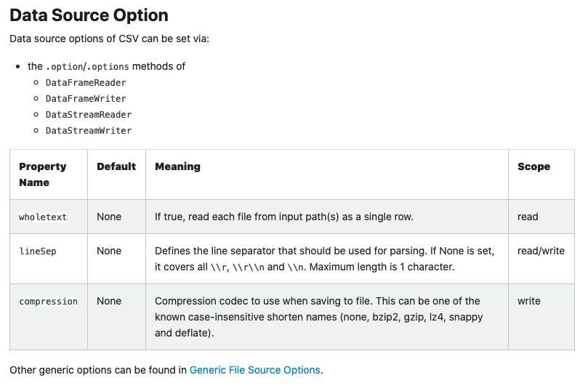The width and height of the screenshot is (588, 391).
Task: Open the Generic File Source Options link
Action: tap(254, 370)
